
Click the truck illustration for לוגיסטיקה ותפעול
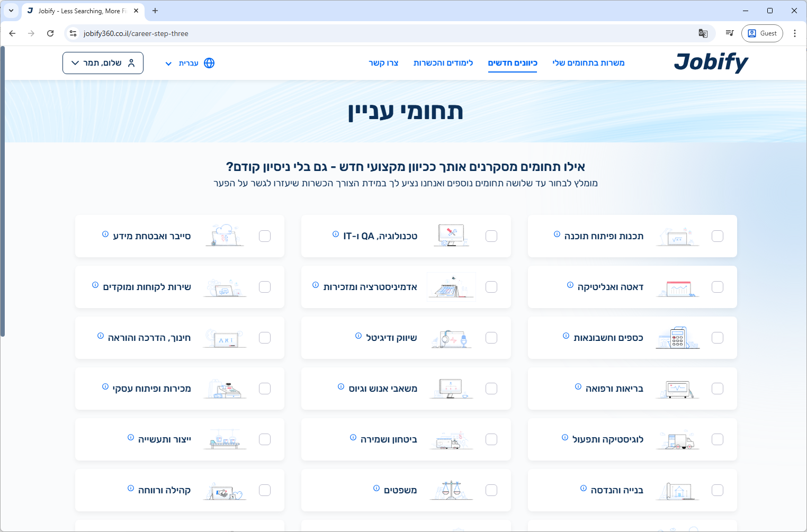tap(678, 440)
